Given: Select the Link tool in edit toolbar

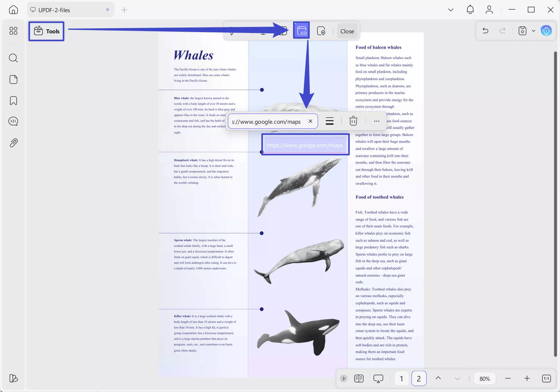Looking at the screenshot, I should 301,31.
